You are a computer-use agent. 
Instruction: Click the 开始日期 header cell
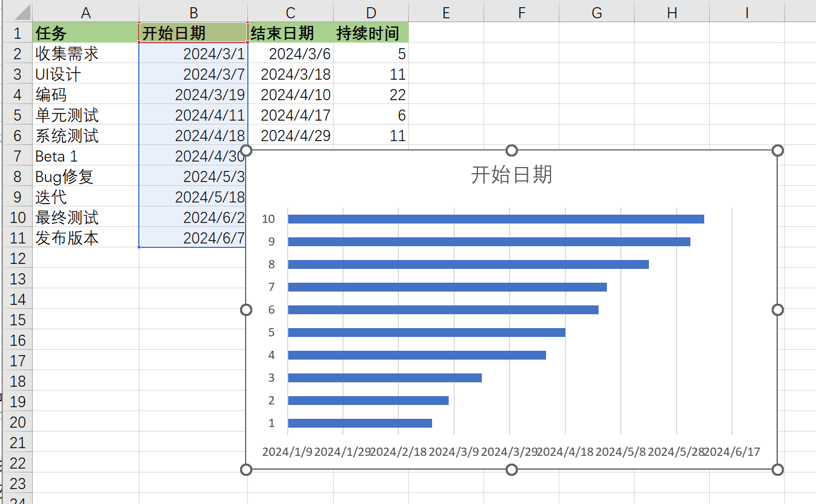coord(193,33)
